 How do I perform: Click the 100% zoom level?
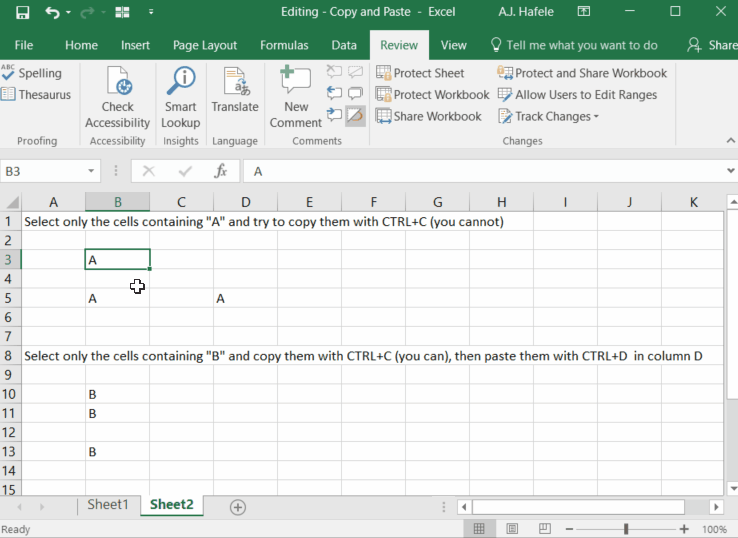714,530
